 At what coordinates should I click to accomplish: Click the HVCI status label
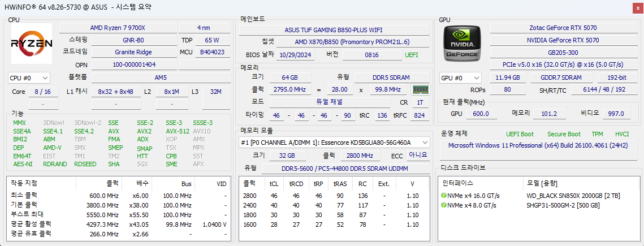622,134
